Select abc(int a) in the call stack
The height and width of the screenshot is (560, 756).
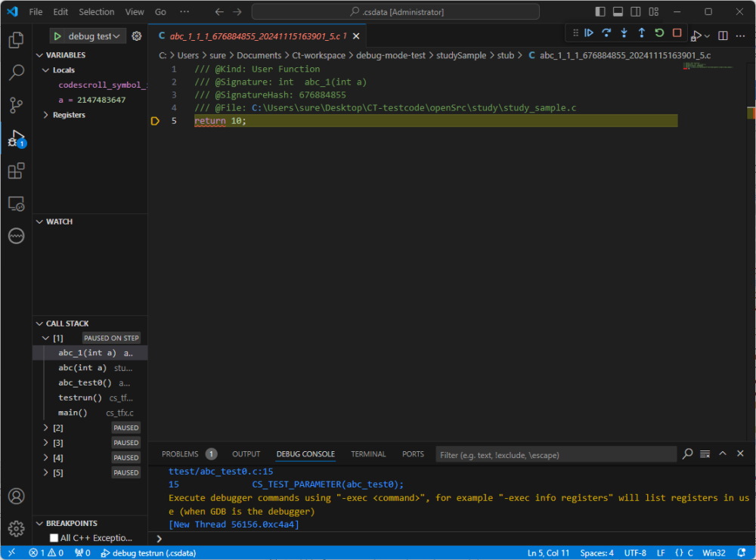[x=82, y=367]
